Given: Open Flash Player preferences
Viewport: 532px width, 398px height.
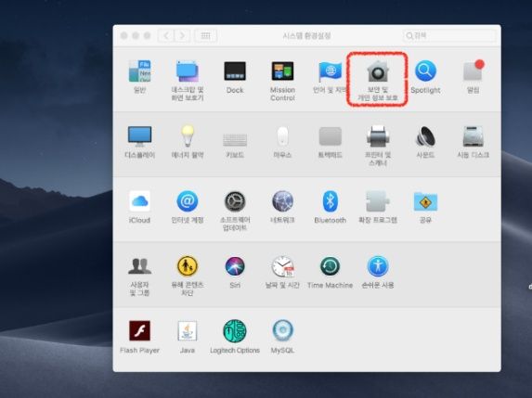Looking at the screenshot, I should [x=139, y=331].
